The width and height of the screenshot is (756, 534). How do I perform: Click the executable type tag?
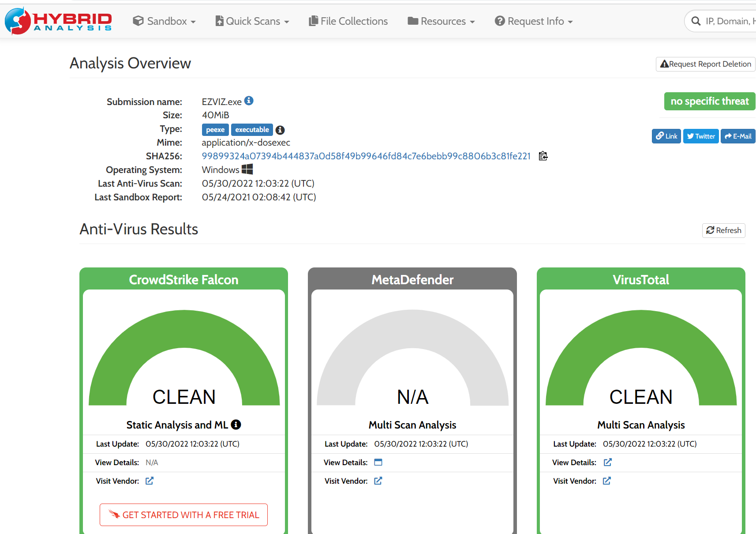tap(252, 130)
